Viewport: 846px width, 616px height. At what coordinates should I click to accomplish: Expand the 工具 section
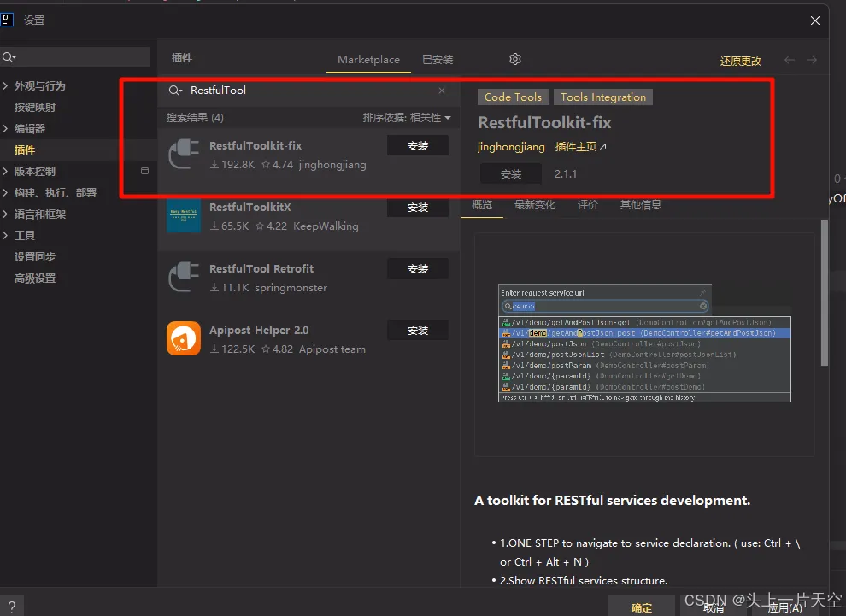point(5,235)
